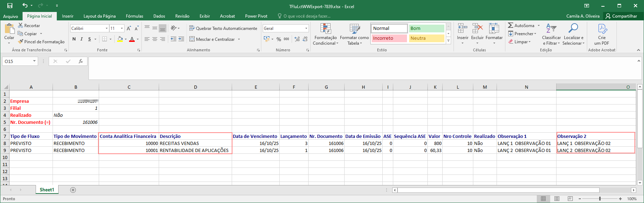Toggle bold formatting N button
644x203 pixels.
(x=74, y=39)
